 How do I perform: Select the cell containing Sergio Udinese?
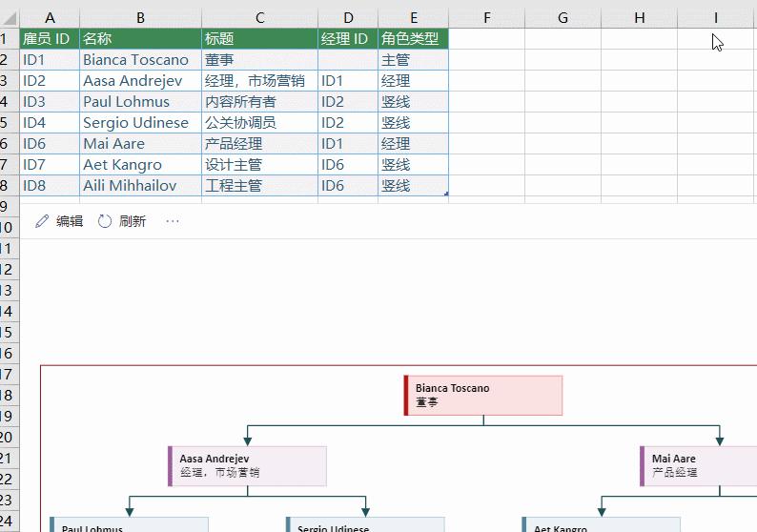(140, 123)
